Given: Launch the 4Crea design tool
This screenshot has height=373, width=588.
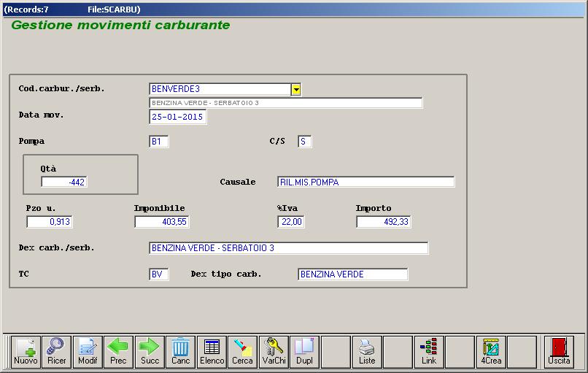Looking at the screenshot, I should tap(491, 352).
